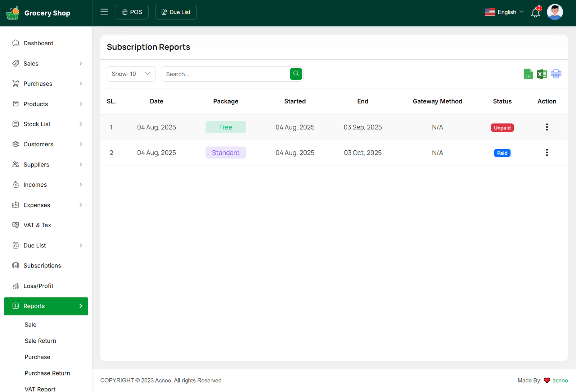Export report to Excel
Screen dimensions: 576x392
pos(542,74)
